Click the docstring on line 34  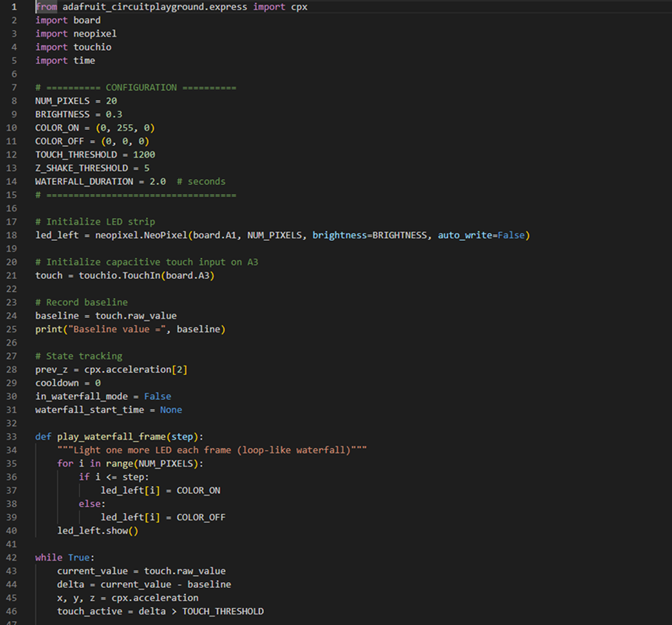click(211, 450)
